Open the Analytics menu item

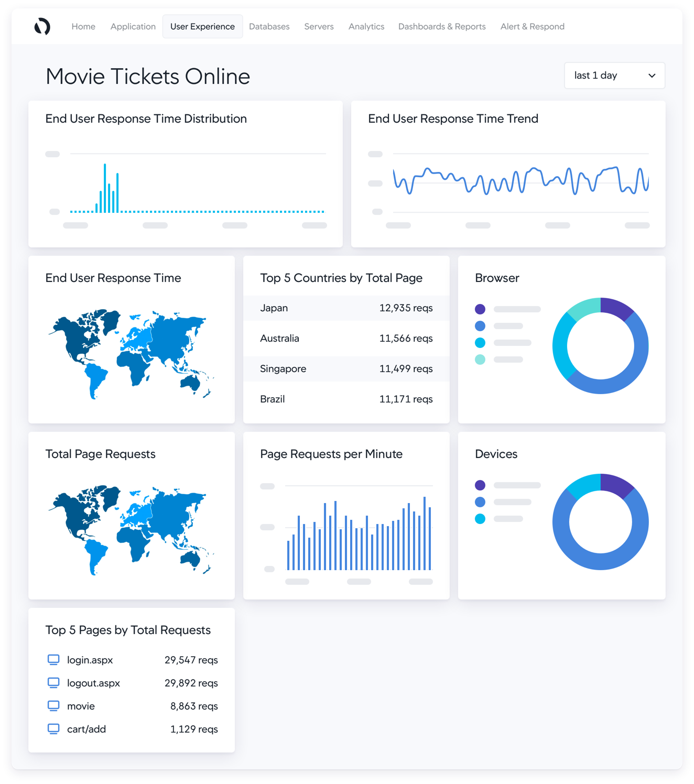tap(366, 26)
